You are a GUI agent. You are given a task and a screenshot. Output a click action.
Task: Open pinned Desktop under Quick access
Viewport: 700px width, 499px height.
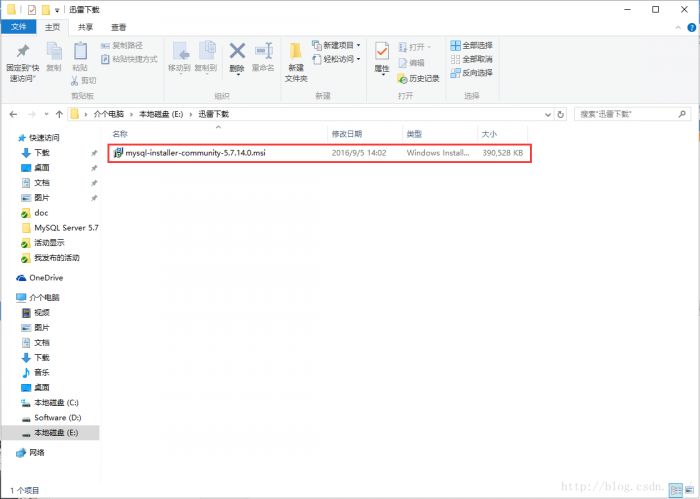click(x=42, y=168)
